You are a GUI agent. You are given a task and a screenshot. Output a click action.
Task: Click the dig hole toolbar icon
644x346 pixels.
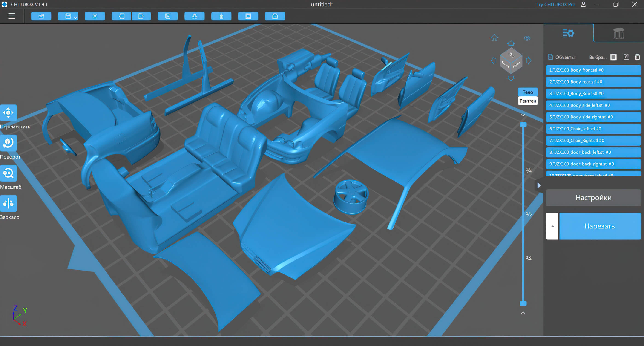click(x=248, y=16)
